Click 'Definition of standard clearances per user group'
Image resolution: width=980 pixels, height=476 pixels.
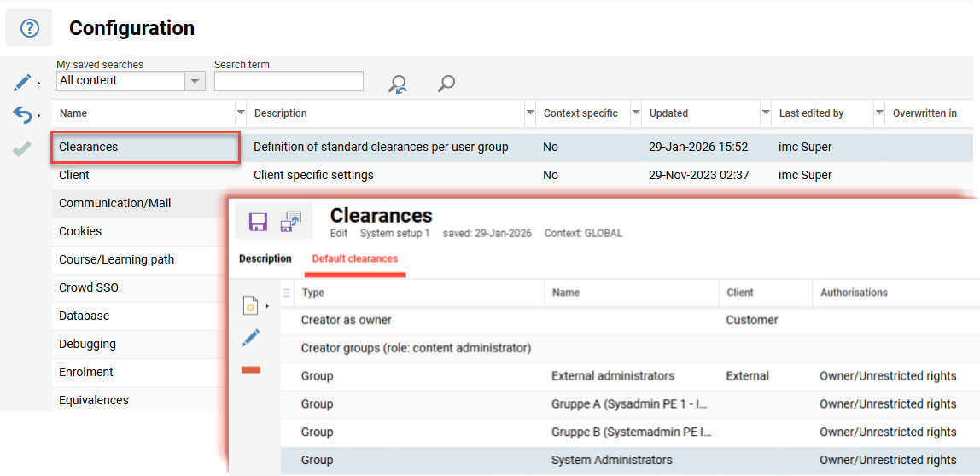[x=381, y=148]
